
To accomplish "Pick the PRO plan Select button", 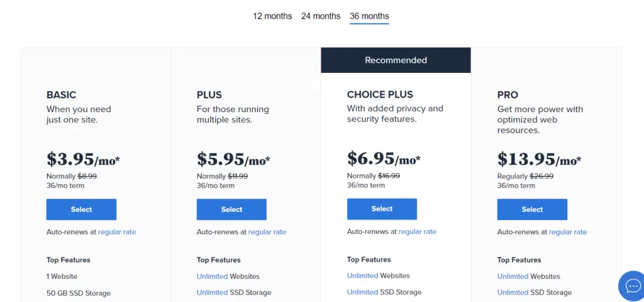I will [532, 210].
